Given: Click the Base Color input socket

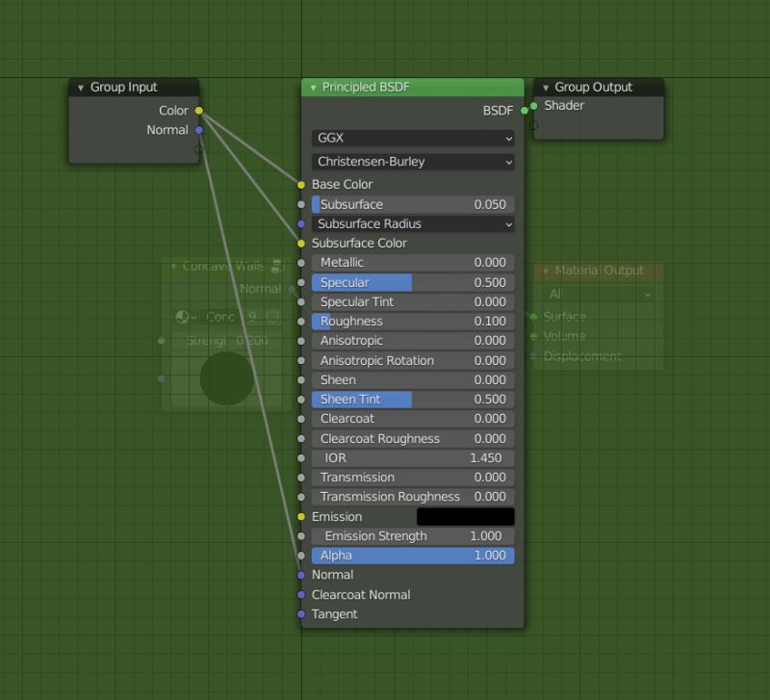Looking at the screenshot, I should click(x=301, y=184).
